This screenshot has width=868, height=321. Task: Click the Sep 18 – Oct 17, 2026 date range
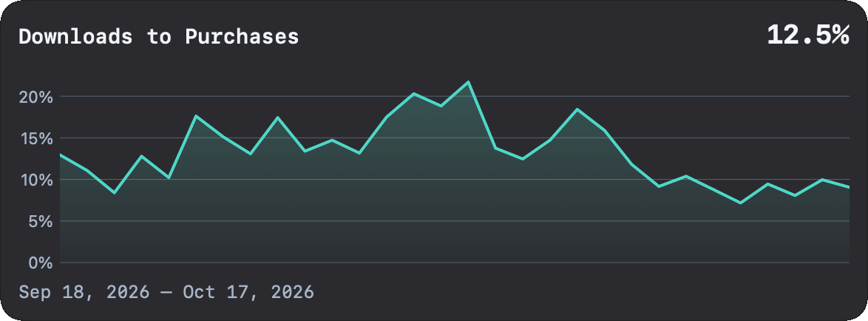(166, 291)
